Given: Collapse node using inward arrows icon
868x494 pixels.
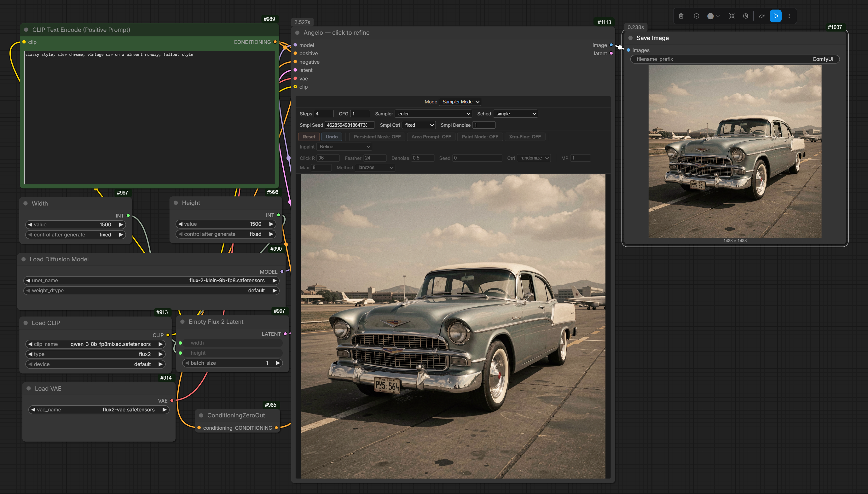Looking at the screenshot, I should 732,16.
